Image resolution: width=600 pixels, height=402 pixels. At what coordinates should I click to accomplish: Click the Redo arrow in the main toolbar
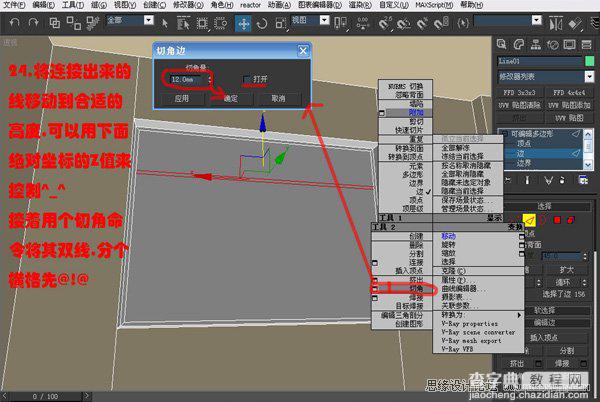click(33, 23)
